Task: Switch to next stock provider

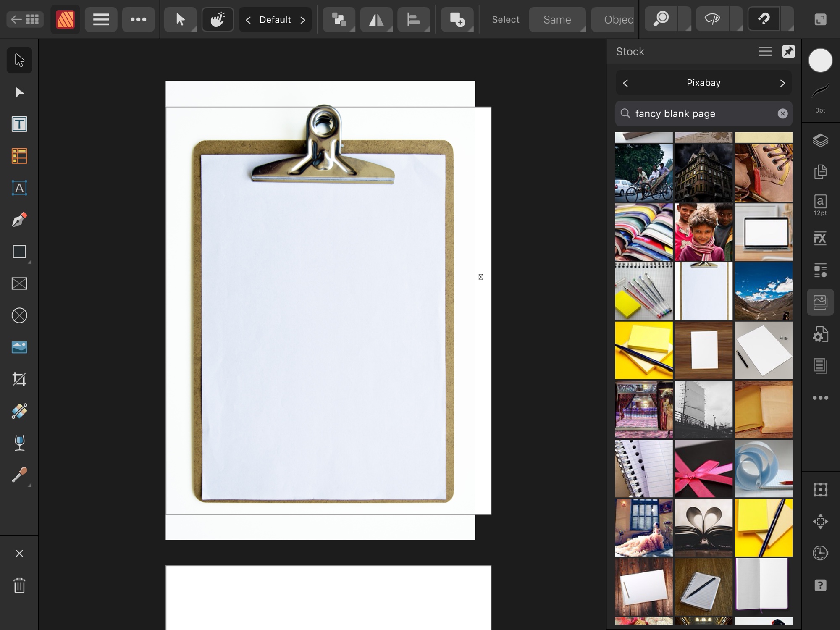Action: [x=782, y=83]
